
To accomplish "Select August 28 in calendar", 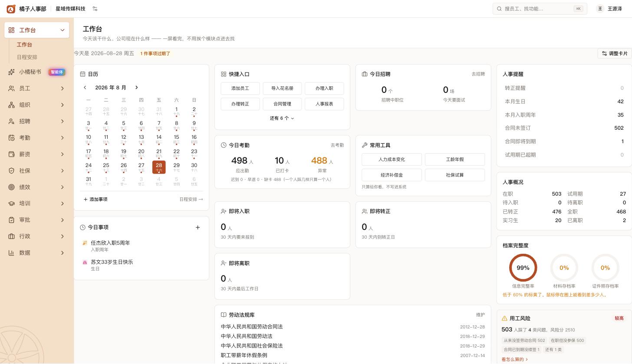I will pyautogui.click(x=159, y=167).
